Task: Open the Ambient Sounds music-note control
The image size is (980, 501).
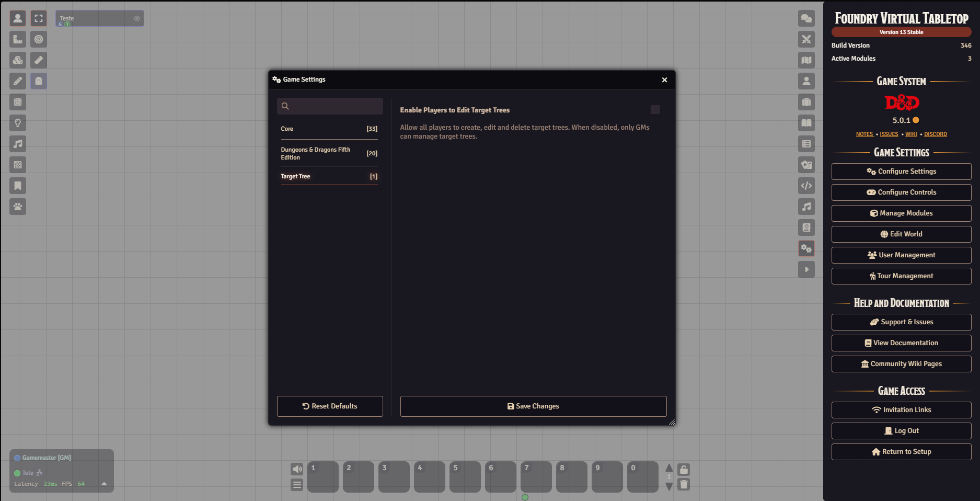Action: click(18, 144)
